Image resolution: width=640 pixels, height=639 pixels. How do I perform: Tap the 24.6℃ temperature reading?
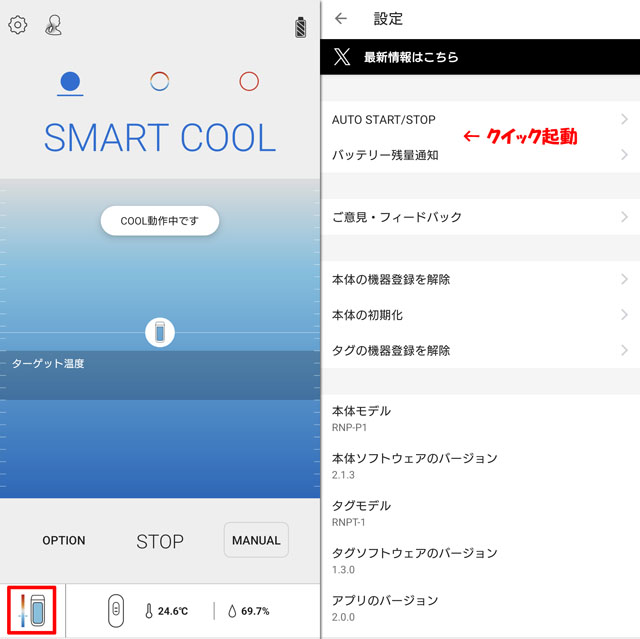tap(173, 611)
